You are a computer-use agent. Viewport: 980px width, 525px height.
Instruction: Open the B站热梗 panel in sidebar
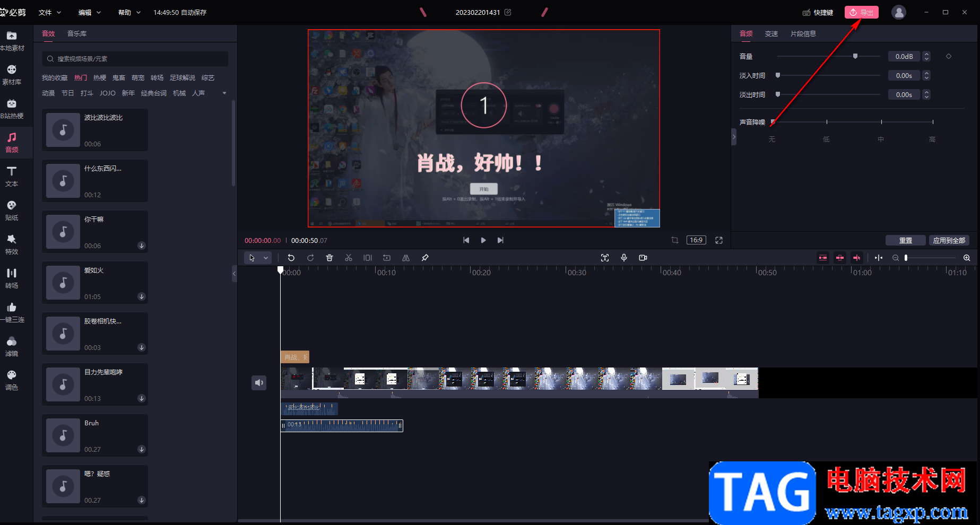tap(12, 109)
